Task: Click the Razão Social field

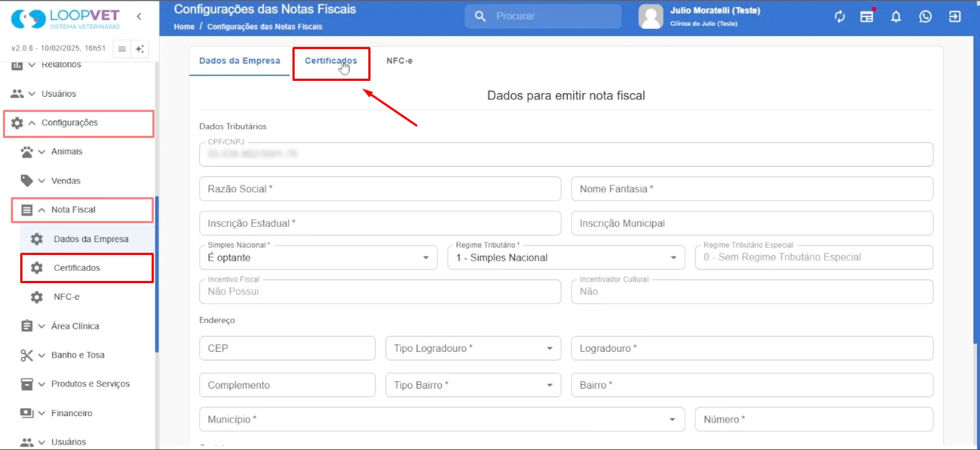Action: click(x=380, y=189)
